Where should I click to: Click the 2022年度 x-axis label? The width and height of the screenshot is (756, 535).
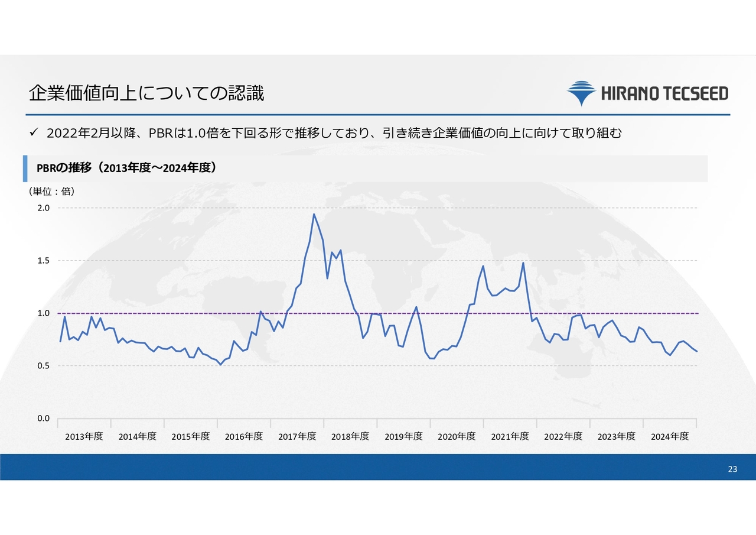(563, 436)
